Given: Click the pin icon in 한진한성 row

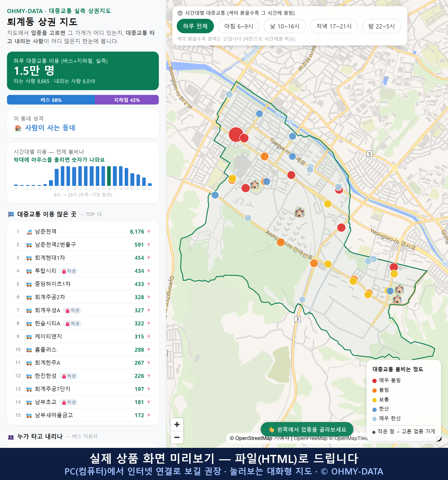Looking at the screenshot, I should tap(149, 376).
